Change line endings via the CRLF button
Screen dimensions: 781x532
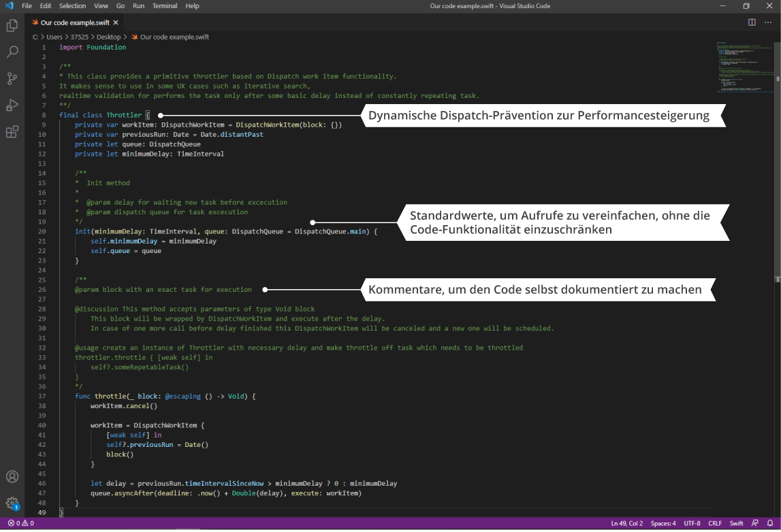point(715,523)
